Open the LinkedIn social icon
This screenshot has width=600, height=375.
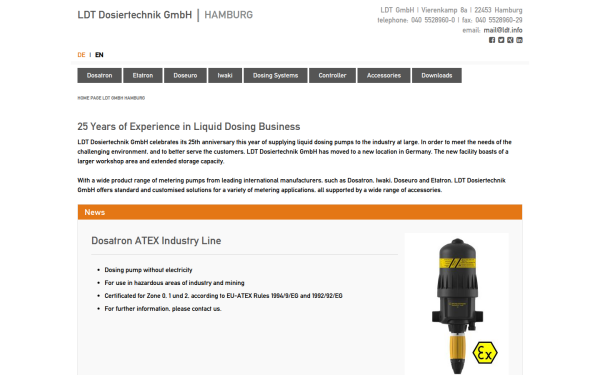(x=519, y=40)
